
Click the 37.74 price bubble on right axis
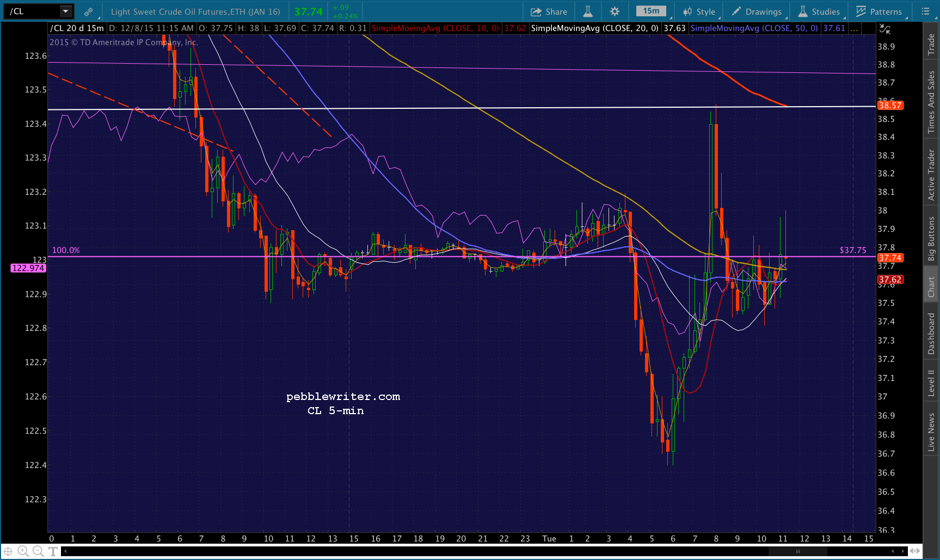click(x=890, y=258)
